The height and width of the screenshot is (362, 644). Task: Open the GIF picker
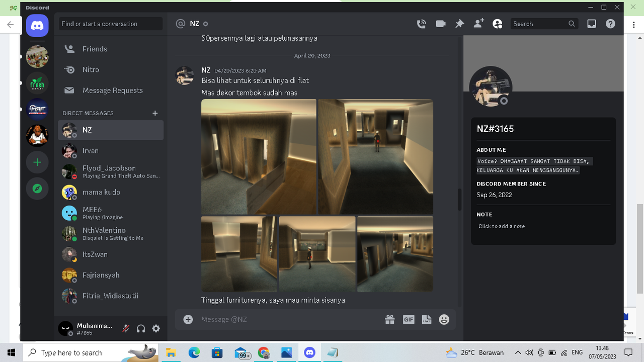[x=409, y=319]
